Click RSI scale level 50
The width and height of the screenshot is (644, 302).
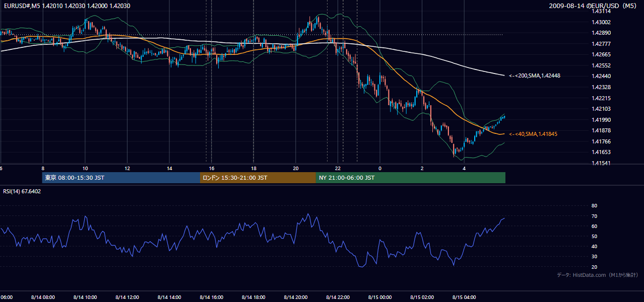(594, 236)
